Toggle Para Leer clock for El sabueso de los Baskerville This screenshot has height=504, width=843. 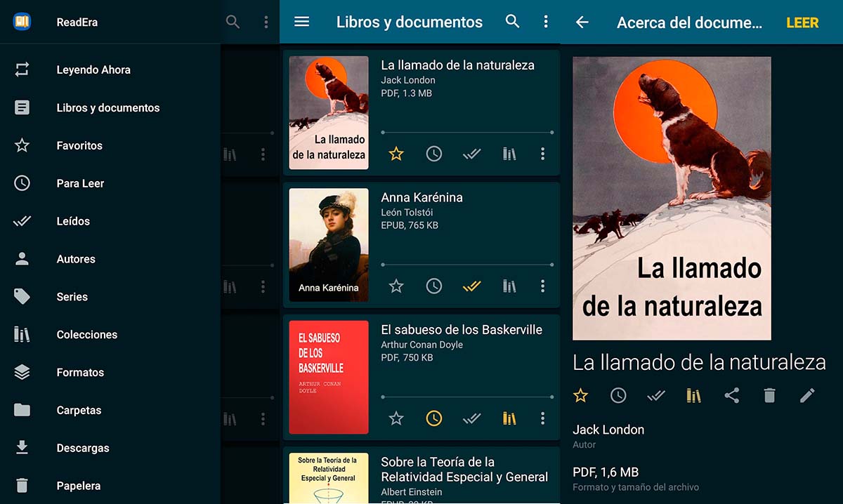pos(434,418)
